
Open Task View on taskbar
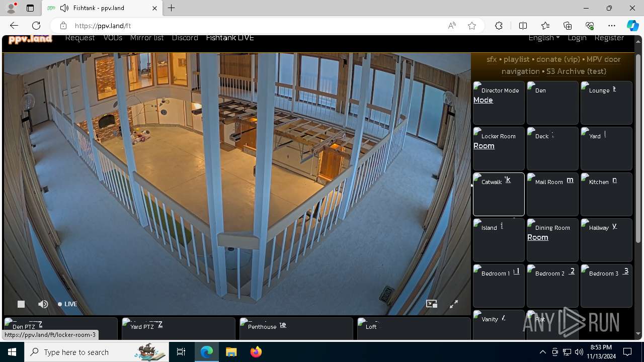181,352
